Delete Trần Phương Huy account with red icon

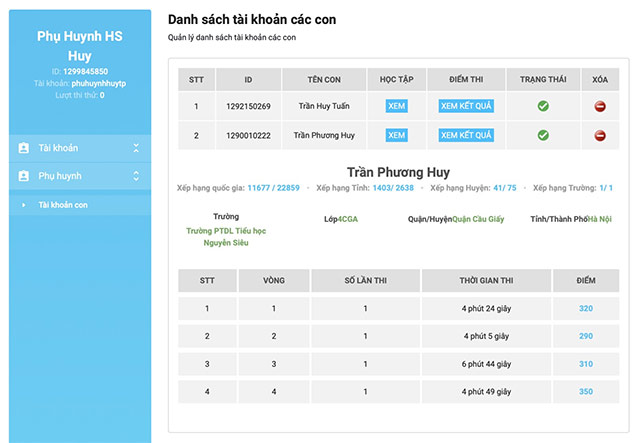pyautogui.click(x=600, y=135)
